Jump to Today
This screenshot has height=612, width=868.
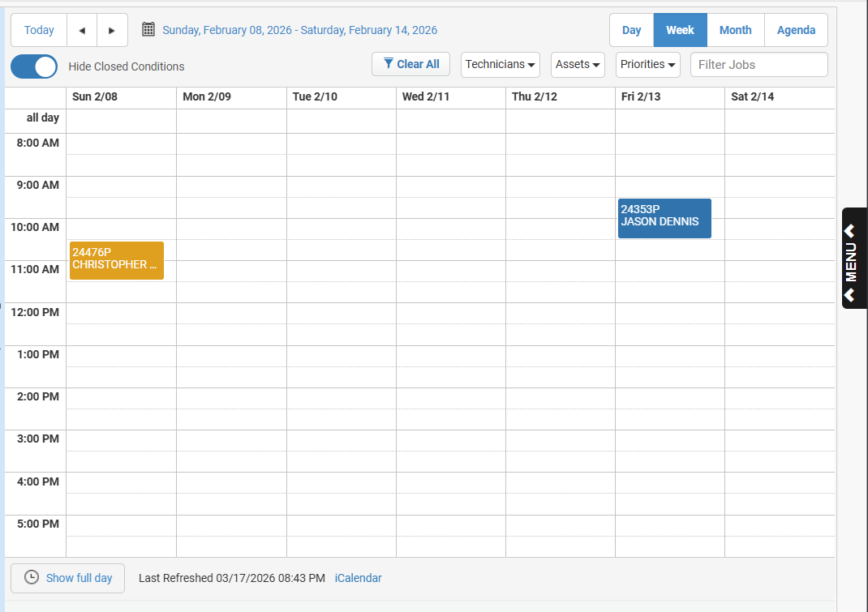39,30
